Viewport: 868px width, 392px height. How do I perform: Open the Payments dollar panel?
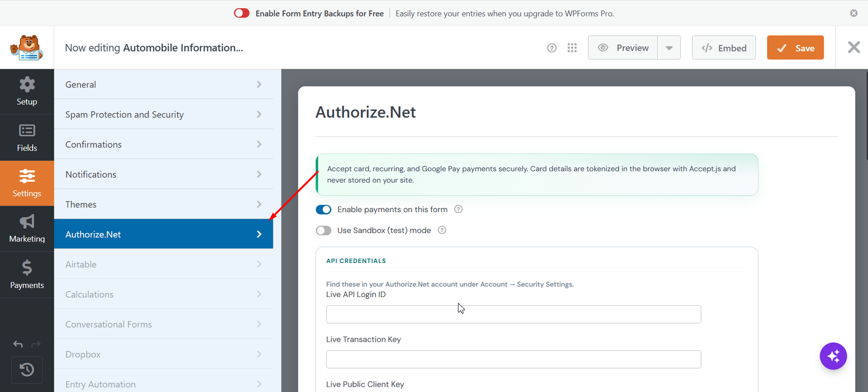(27, 274)
